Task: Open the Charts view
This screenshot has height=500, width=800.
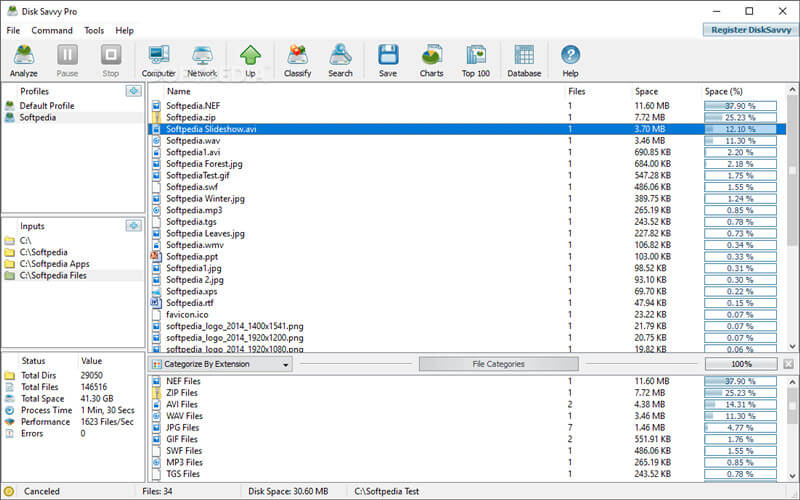Action: point(431,60)
